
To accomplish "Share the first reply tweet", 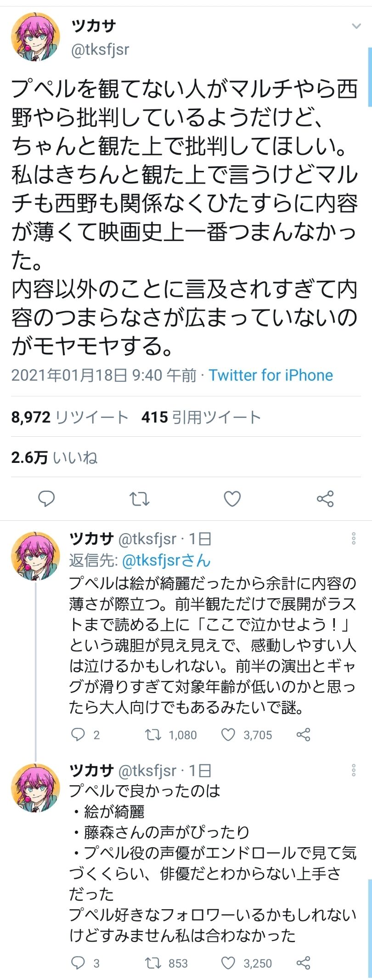I will click(304, 735).
